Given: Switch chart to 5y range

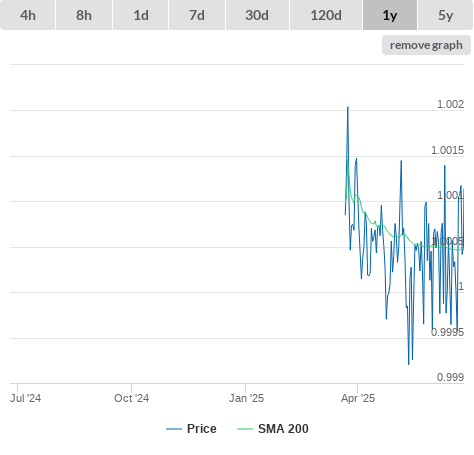Looking at the screenshot, I should 446,15.
